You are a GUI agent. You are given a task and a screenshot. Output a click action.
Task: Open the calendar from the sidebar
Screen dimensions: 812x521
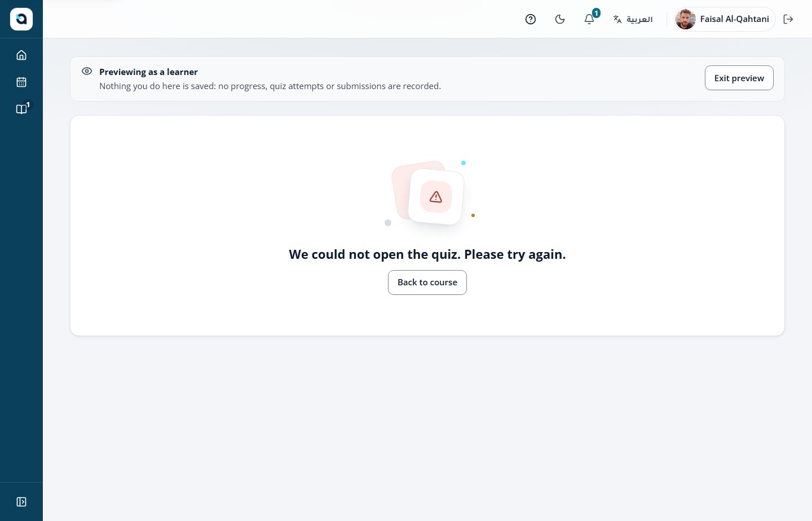coord(21,82)
